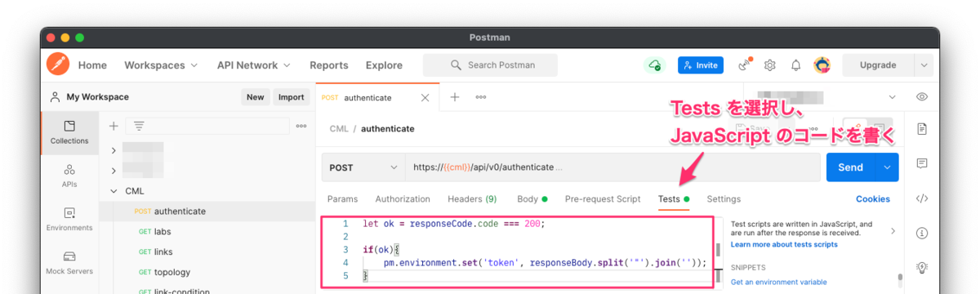Open the GET links request
This screenshot has height=294, width=980.
pyautogui.click(x=207, y=252)
